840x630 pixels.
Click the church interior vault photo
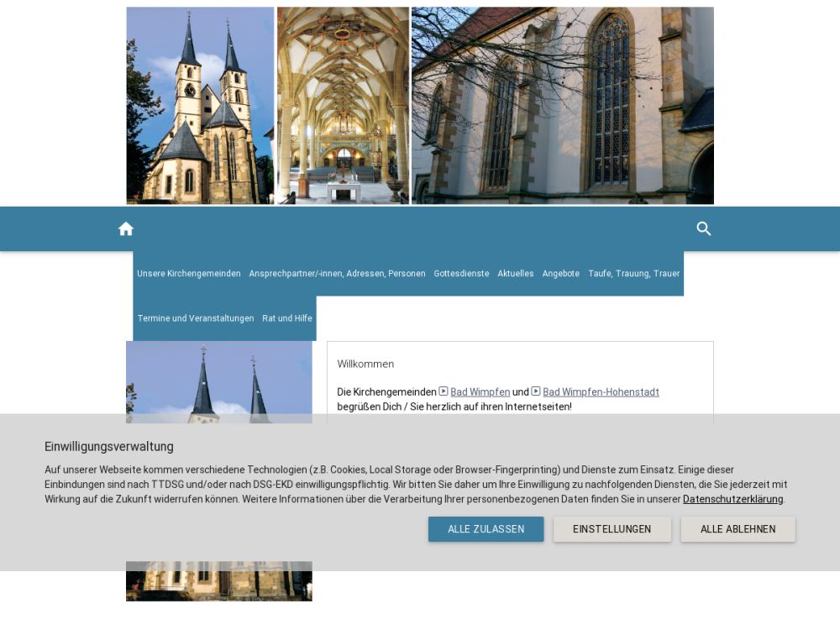pyautogui.click(x=343, y=106)
